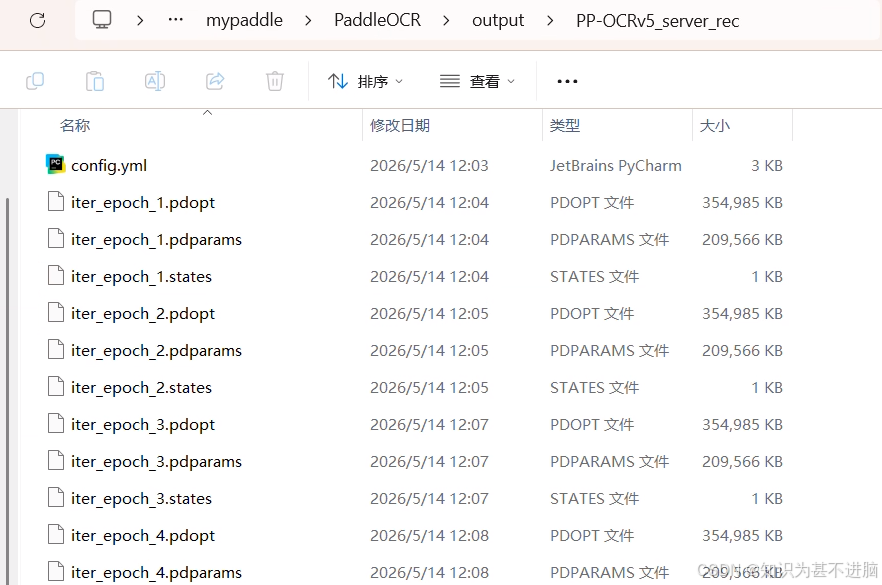
Task: Click 354,985 KB size of iter_epoch_1.pdopt
Action: (742, 202)
